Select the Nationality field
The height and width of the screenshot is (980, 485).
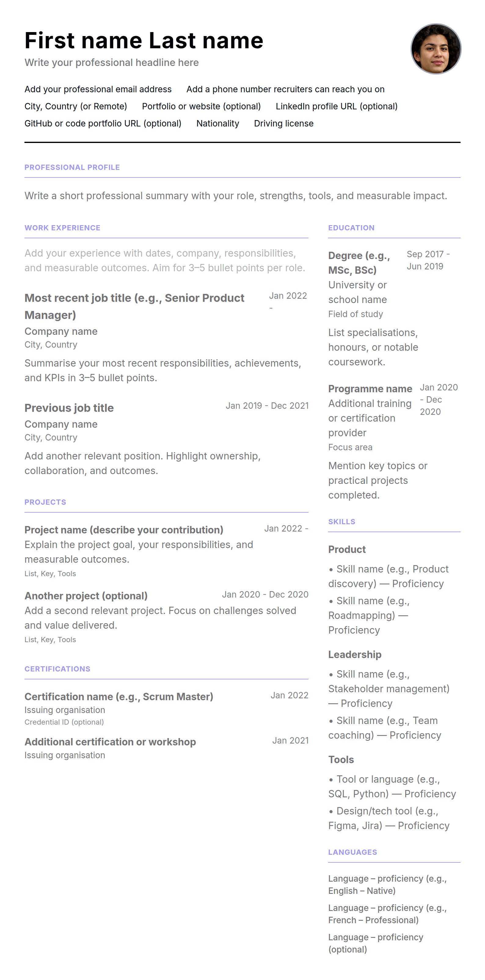217,123
